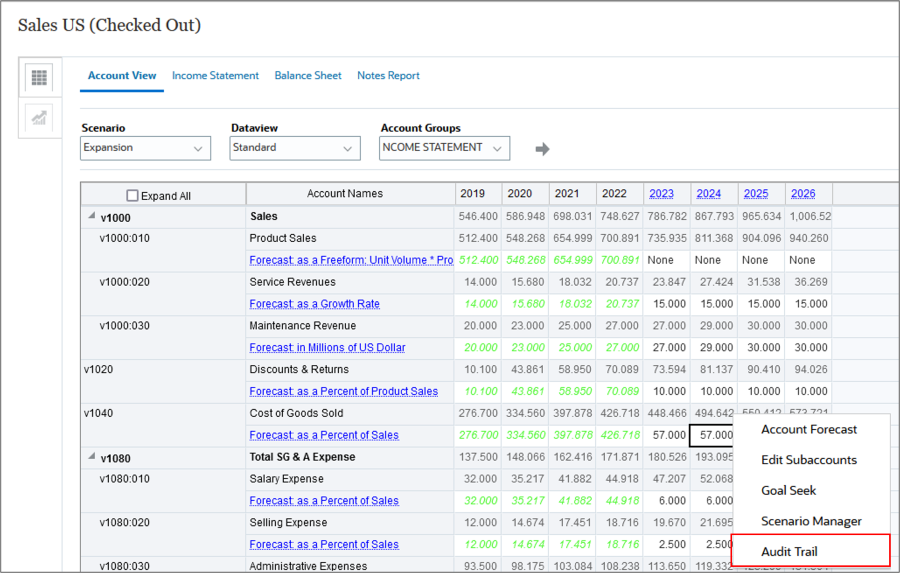Switch to the Notes Report tab

click(x=388, y=76)
